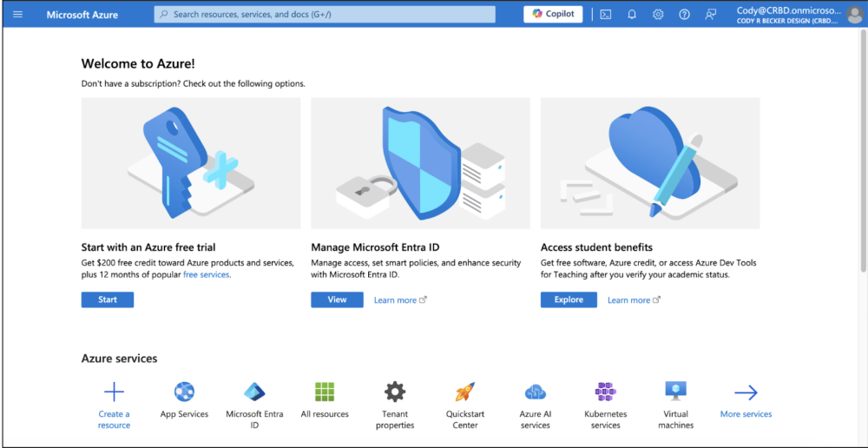Open Learn more link for student benefits
This screenshot has height=448, width=868.
coord(634,300)
